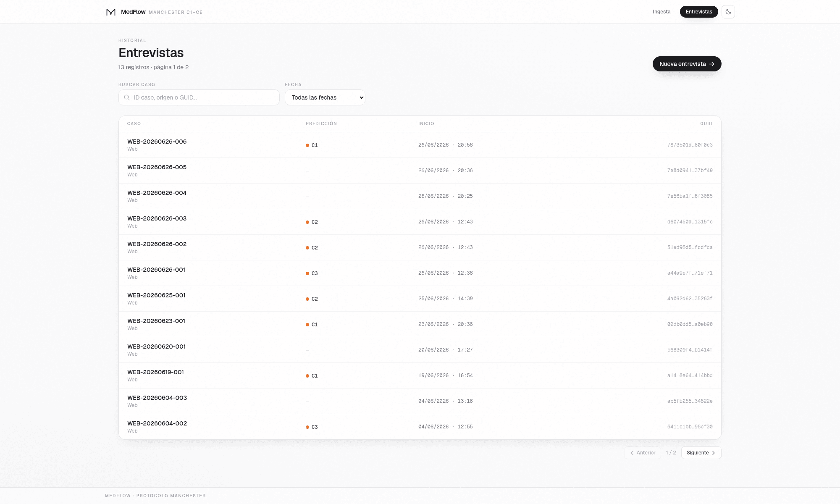This screenshot has height=504, width=840.
Task: Switch to the Entrevistas tab
Action: tap(699, 12)
